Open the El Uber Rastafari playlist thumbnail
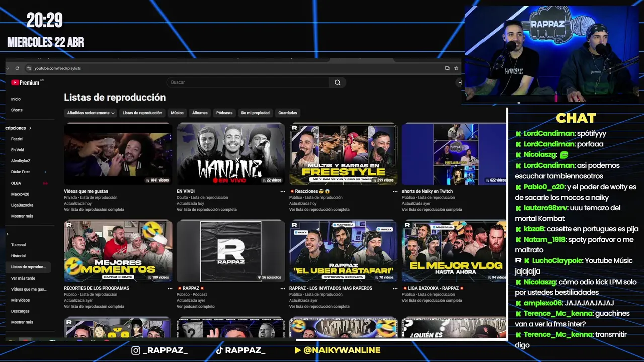 coord(343,251)
